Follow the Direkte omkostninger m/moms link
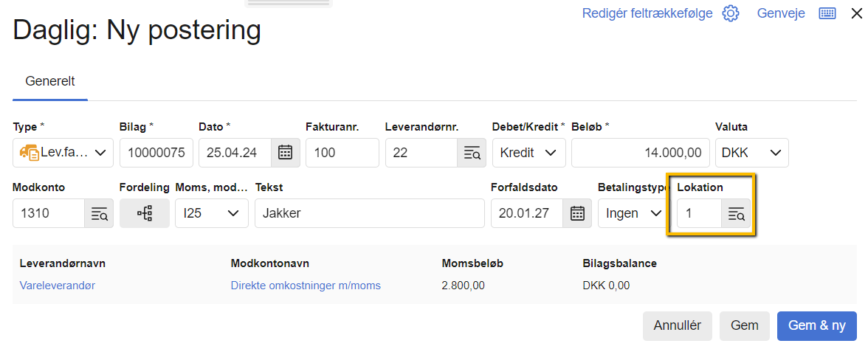 (306, 286)
